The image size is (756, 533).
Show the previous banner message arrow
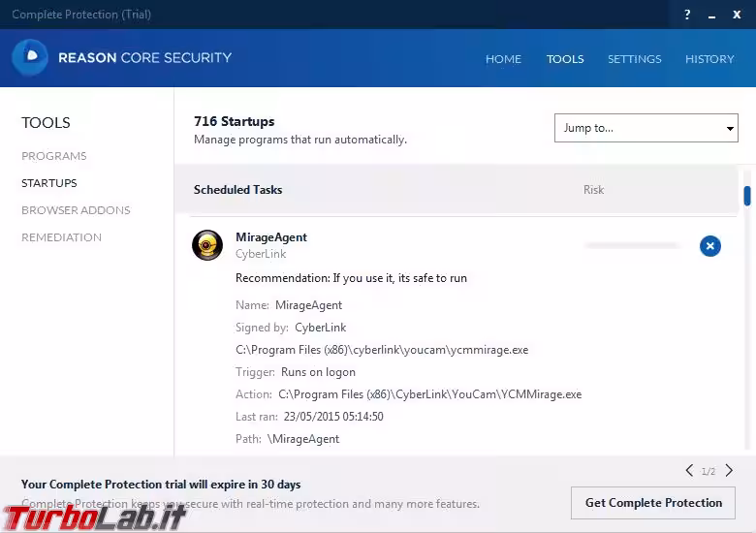point(689,471)
